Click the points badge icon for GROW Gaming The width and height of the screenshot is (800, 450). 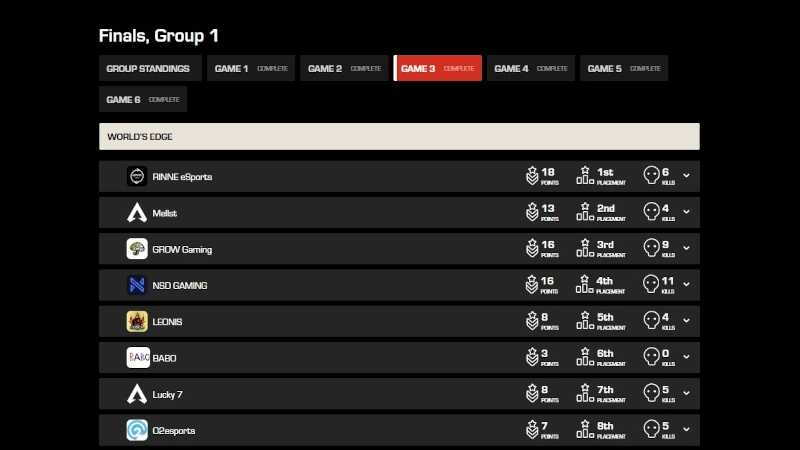pyautogui.click(x=532, y=248)
